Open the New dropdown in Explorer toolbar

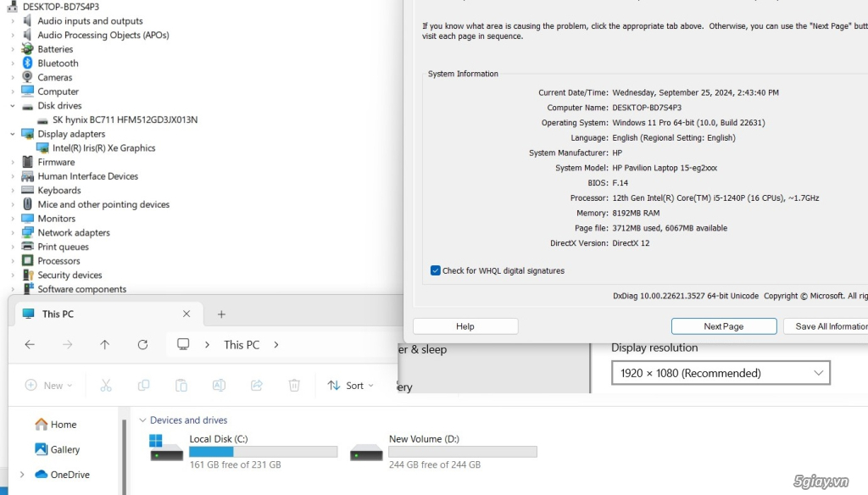(x=48, y=386)
